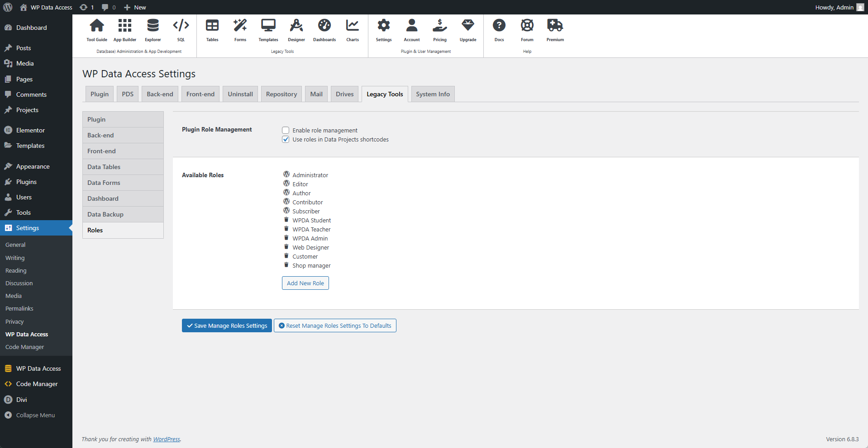
Task: Switch to the System Info tab
Action: click(432, 94)
